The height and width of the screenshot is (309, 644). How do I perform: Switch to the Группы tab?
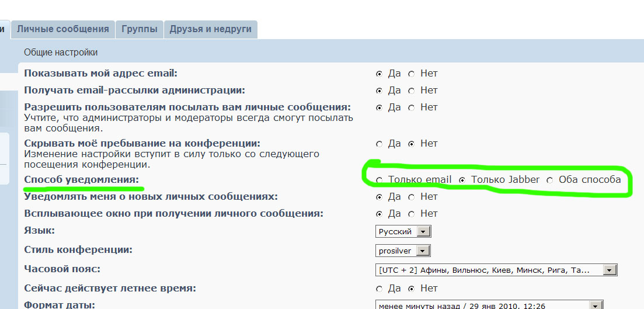coord(140,29)
